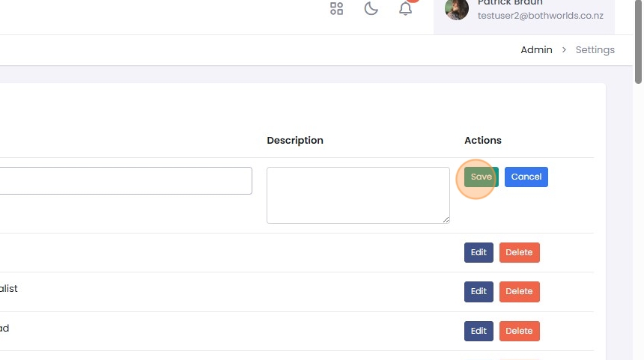Click into the Description textarea
This screenshot has width=644, height=360.
(358, 195)
